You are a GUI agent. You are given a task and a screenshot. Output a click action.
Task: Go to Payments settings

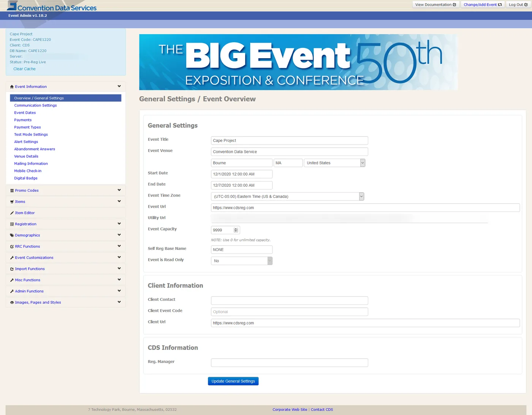click(23, 120)
